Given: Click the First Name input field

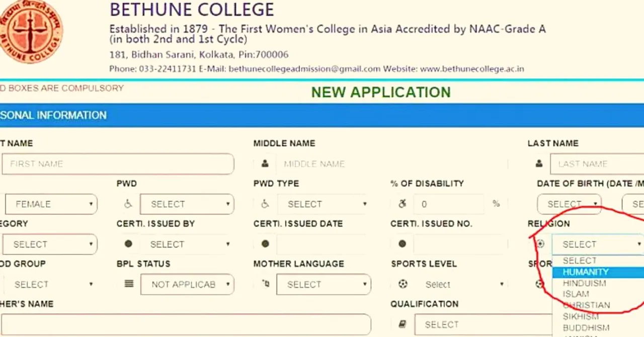Looking at the screenshot, I should 118,163.
